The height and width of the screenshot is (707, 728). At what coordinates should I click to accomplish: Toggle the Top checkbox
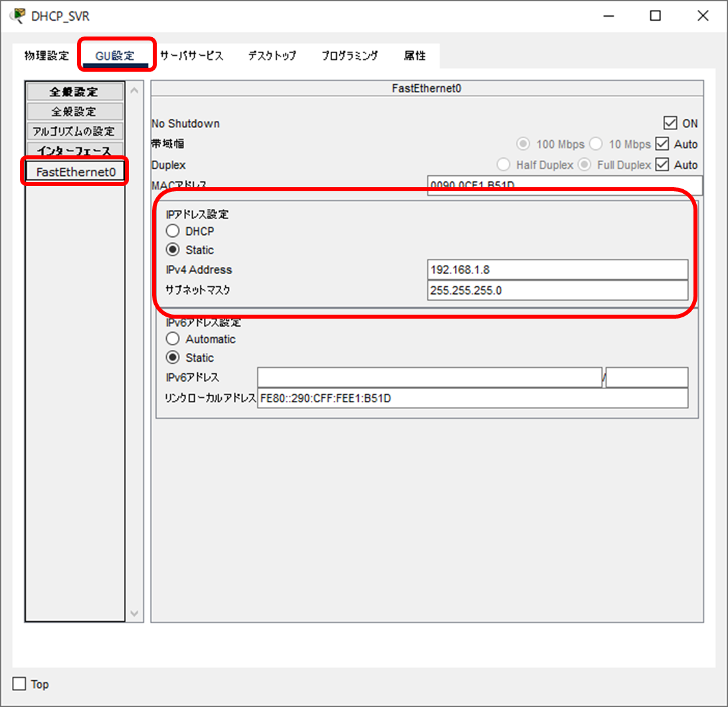(19, 684)
